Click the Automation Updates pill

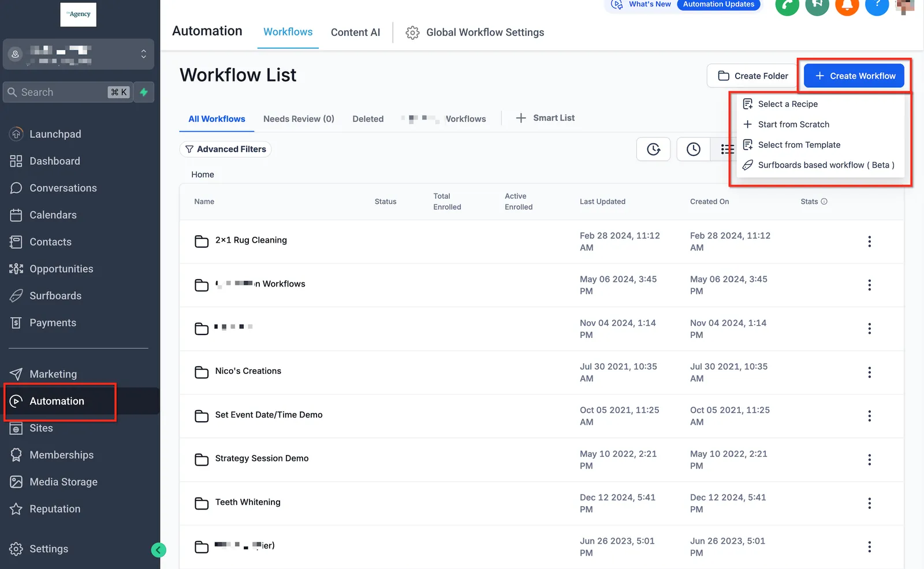pyautogui.click(x=718, y=5)
